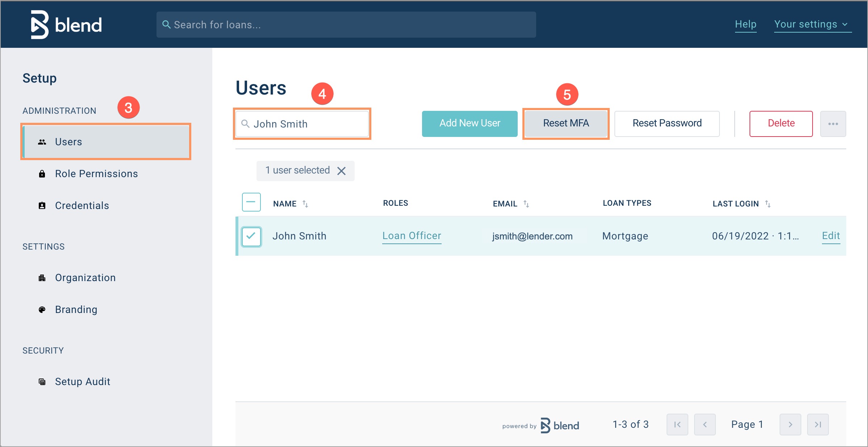
Task: Click the Role Permissions lock icon
Action: [x=42, y=174]
